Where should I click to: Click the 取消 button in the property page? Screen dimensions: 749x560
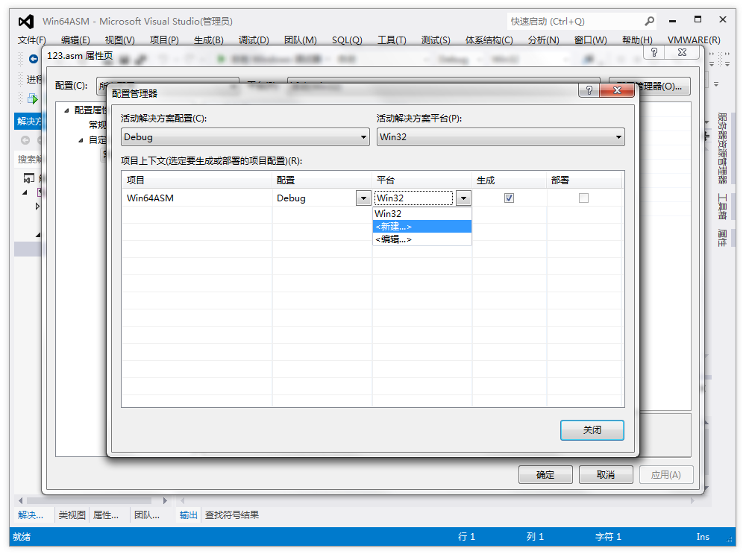[605, 474]
